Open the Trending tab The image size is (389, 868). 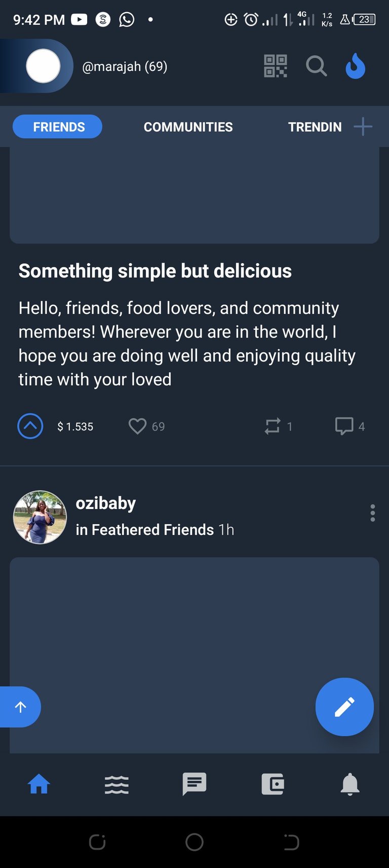[x=315, y=127]
